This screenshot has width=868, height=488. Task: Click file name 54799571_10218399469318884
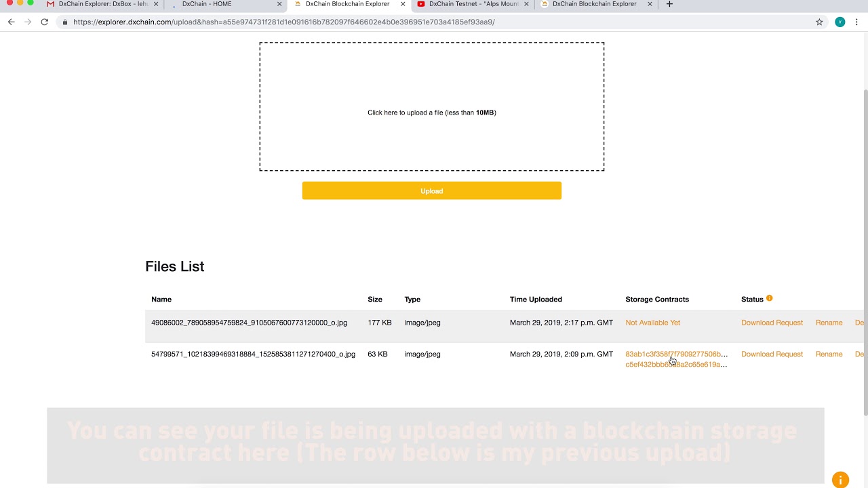(253, 354)
